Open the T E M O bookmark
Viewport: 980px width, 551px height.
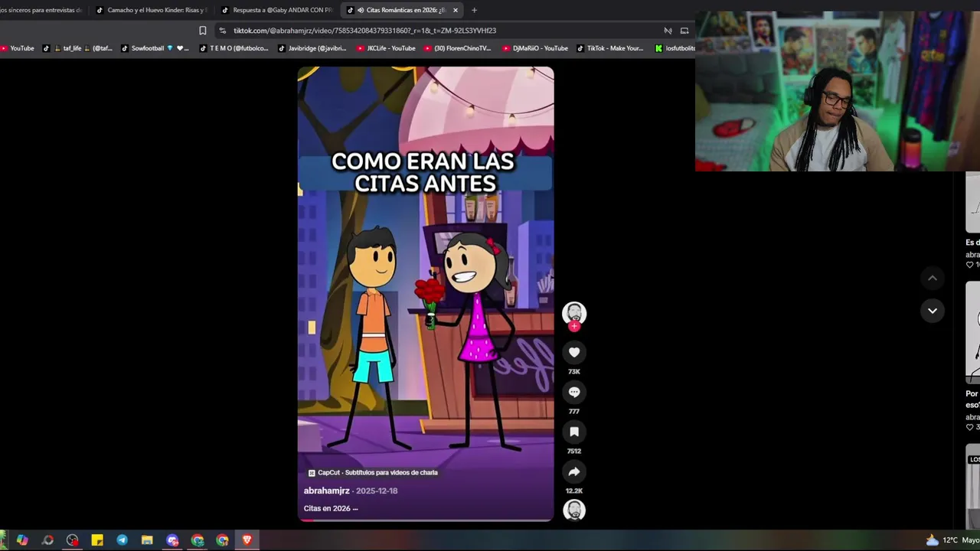click(234, 48)
